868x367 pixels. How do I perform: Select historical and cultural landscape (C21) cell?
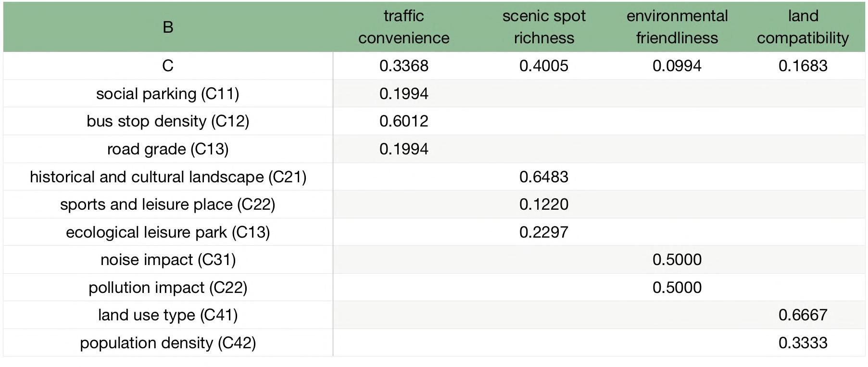click(167, 177)
